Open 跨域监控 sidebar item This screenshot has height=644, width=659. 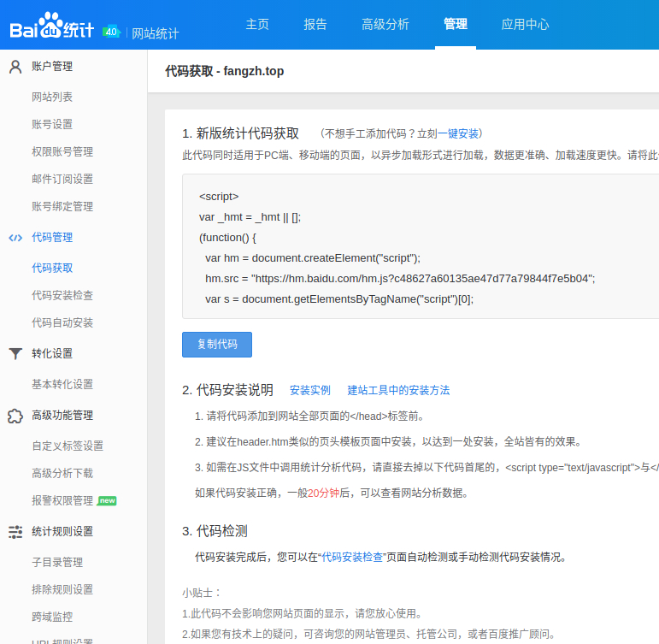[52, 617]
